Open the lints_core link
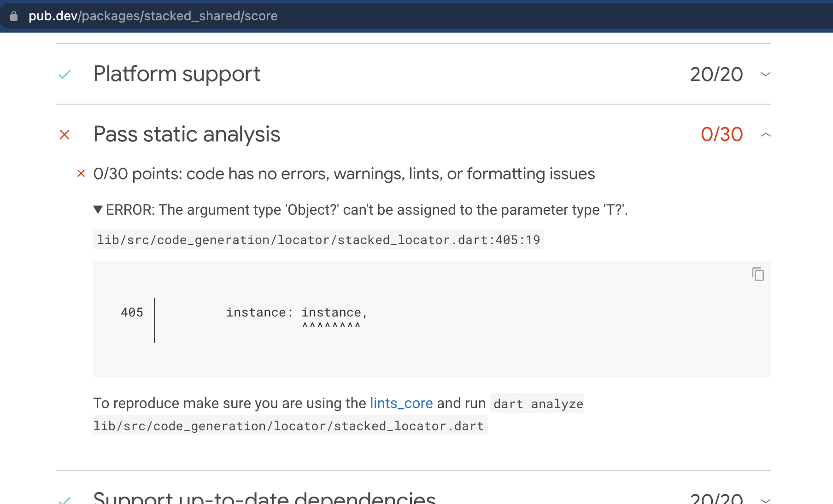833x504 pixels. pyautogui.click(x=401, y=403)
